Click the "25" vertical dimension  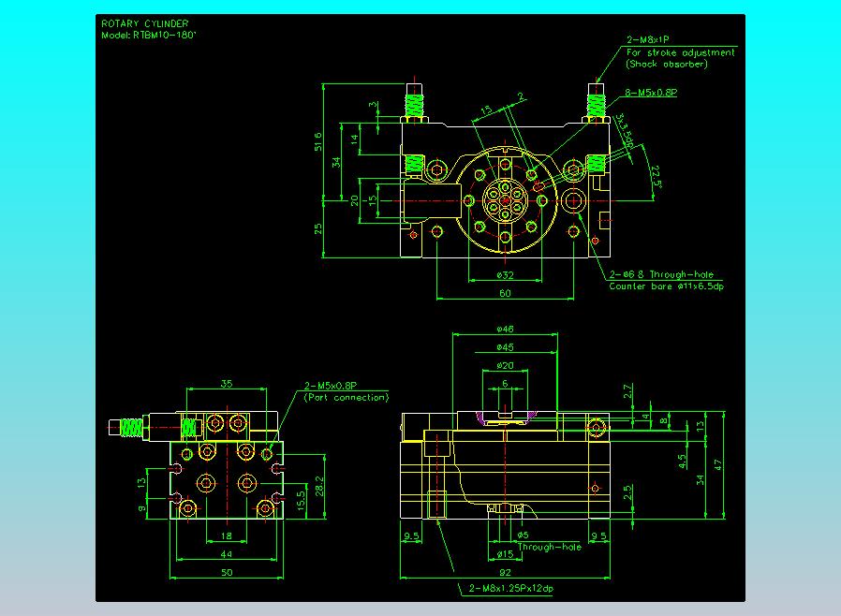pos(318,229)
